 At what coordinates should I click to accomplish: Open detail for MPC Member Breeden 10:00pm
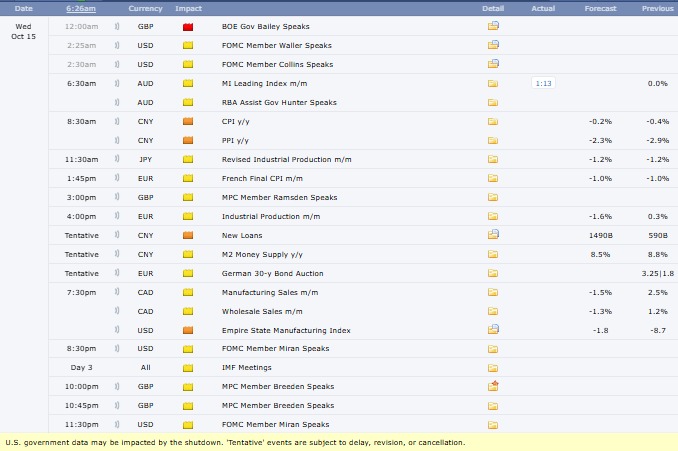tap(492, 387)
